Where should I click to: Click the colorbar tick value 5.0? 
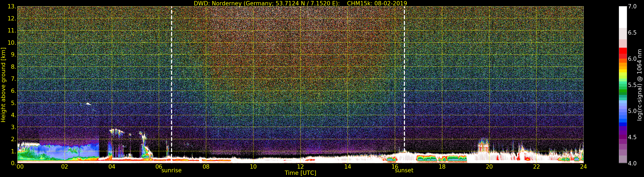[x=632, y=111]
